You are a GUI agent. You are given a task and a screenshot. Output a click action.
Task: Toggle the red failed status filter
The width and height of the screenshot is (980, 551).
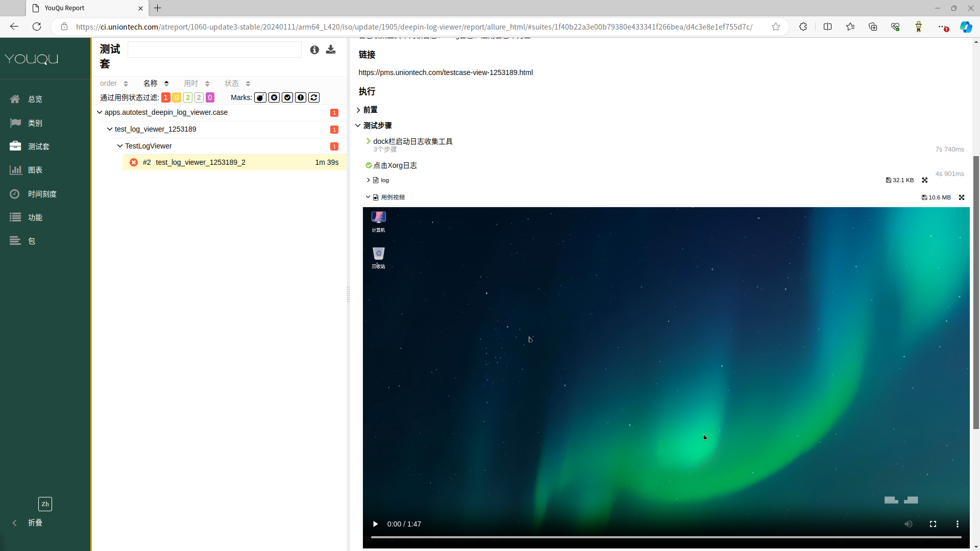[165, 97]
